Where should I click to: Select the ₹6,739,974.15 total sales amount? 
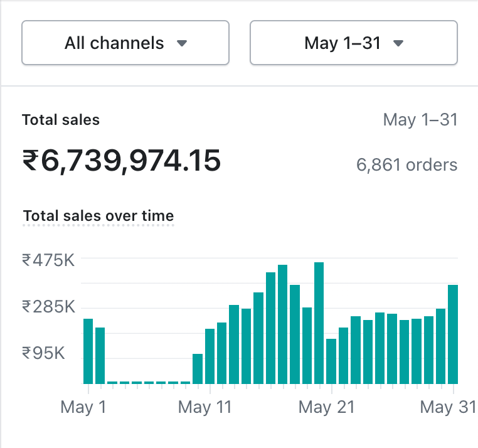click(x=122, y=161)
